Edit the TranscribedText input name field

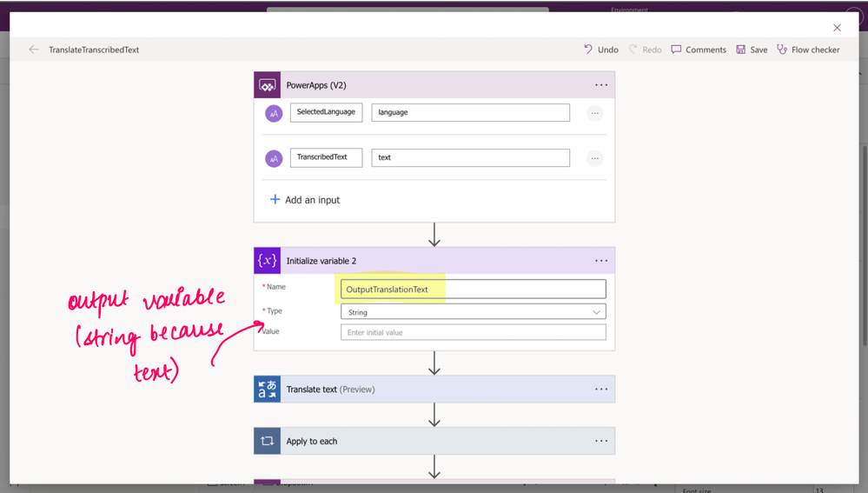pyautogui.click(x=326, y=157)
